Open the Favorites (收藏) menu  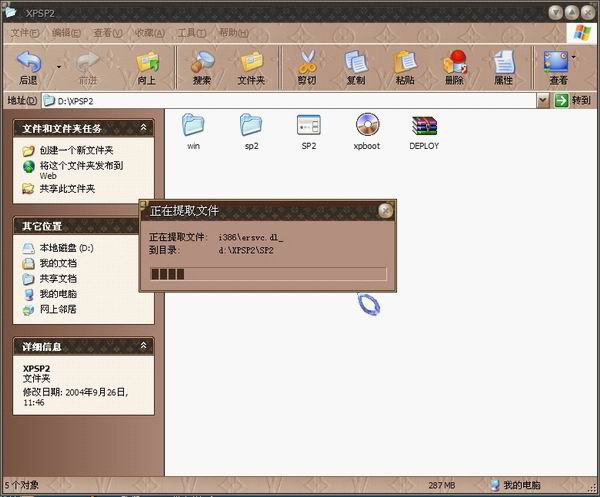[150, 33]
